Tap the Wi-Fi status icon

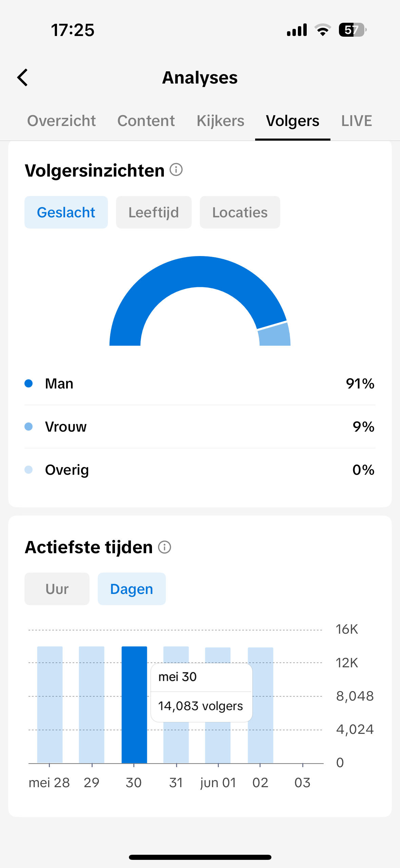[x=323, y=30]
